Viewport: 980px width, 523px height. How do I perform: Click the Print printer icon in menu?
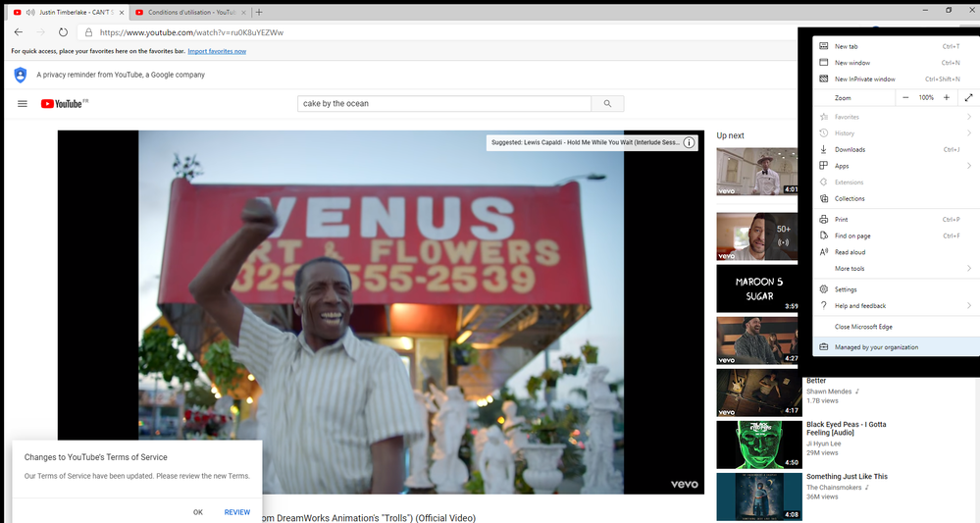point(824,220)
